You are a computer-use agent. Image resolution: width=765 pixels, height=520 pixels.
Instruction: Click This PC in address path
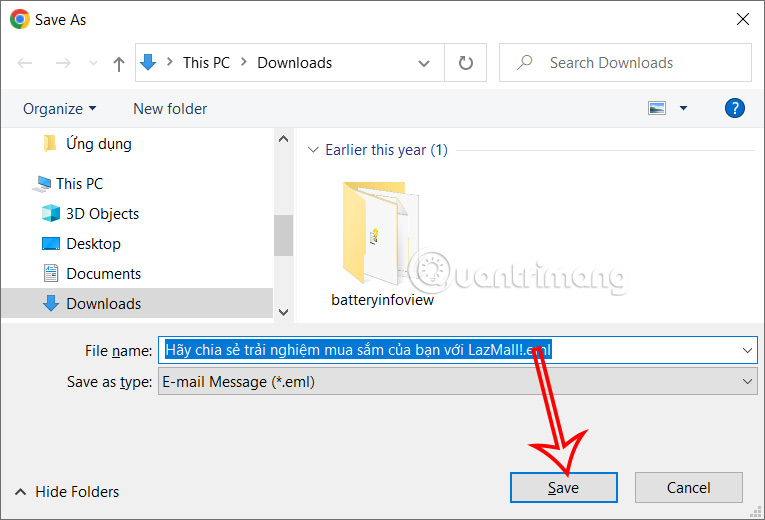click(206, 63)
